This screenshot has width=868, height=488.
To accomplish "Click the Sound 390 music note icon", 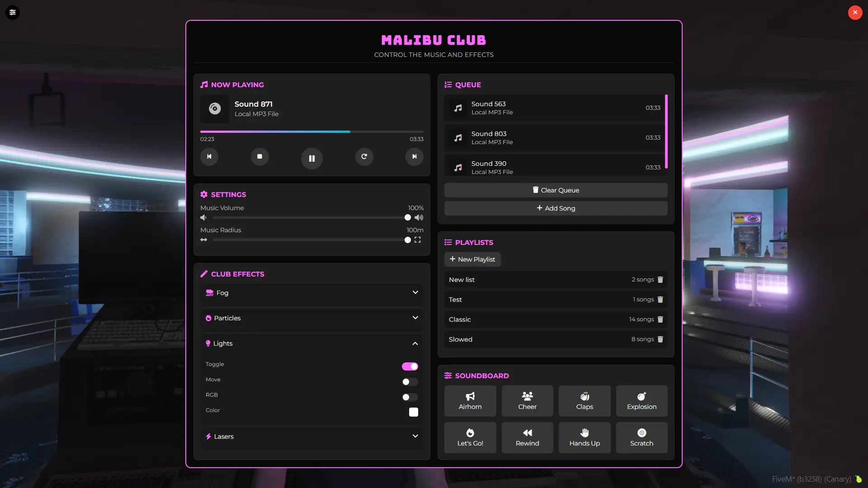I will (458, 168).
